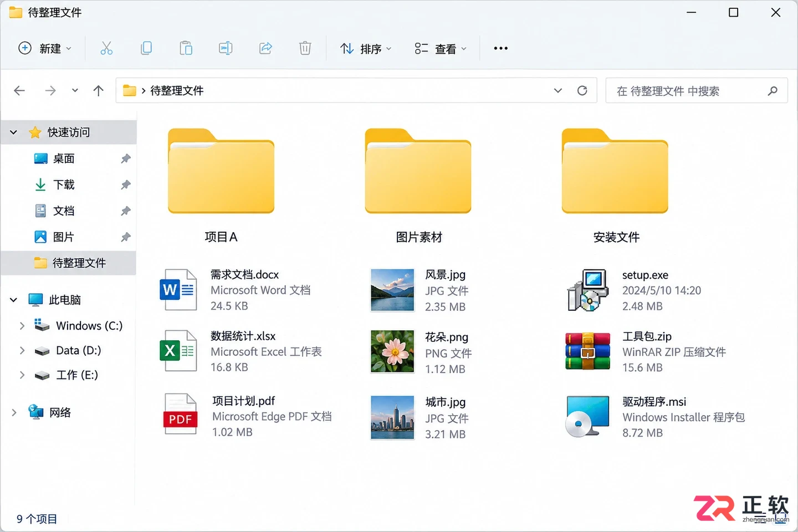The width and height of the screenshot is (798, 532).
Task: Go up one folder level arrow
Action: pyautogui.click(x=99, y=90)
